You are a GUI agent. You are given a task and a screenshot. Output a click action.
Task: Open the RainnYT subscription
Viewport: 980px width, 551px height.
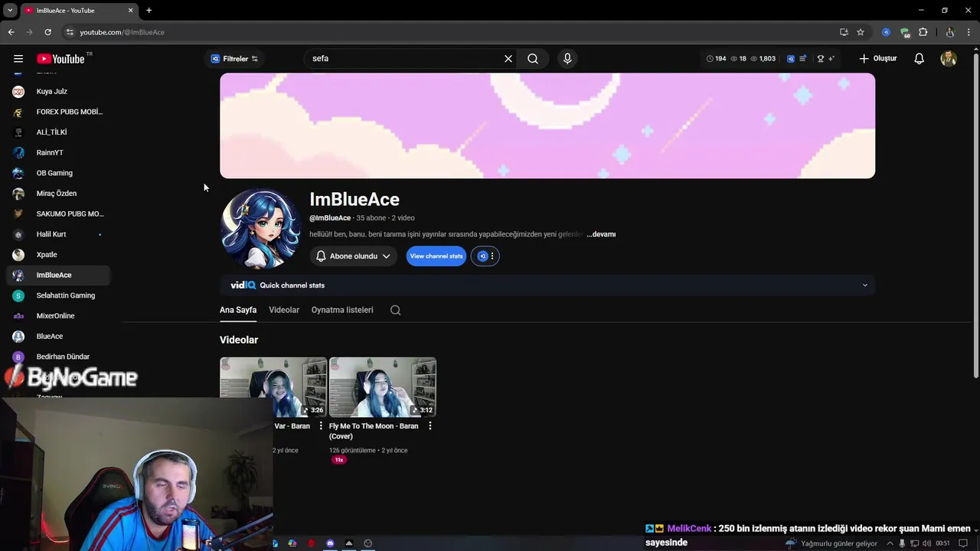(58, 153)
